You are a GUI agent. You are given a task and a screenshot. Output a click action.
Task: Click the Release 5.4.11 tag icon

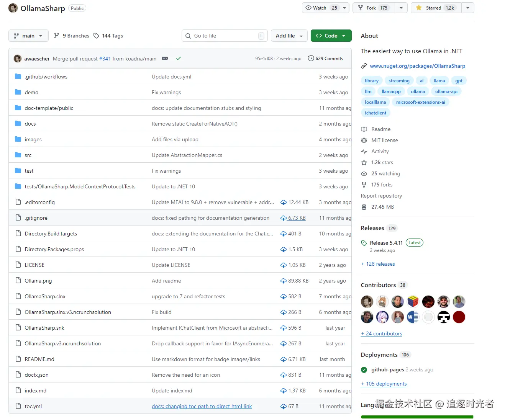click(364, 243)
